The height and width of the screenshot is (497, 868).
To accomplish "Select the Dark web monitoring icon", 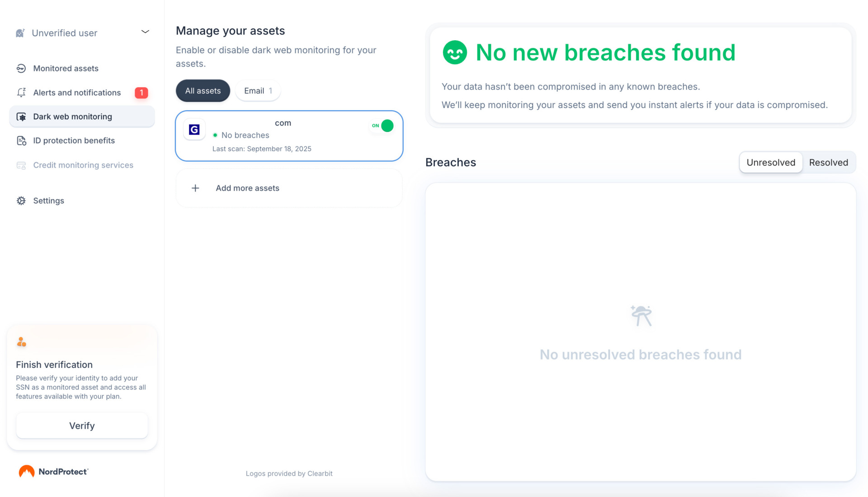I will 21,116.
